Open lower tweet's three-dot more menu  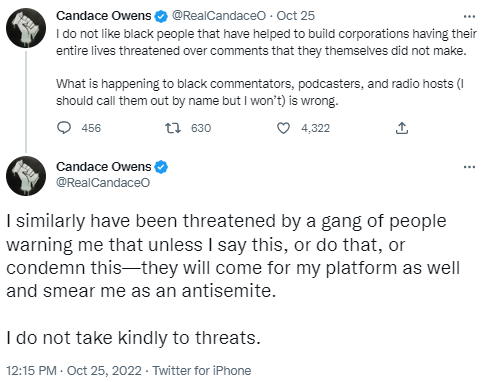469,167
